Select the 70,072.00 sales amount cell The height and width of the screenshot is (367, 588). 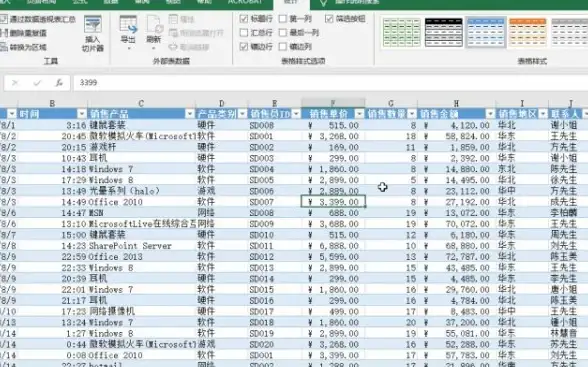456,224
